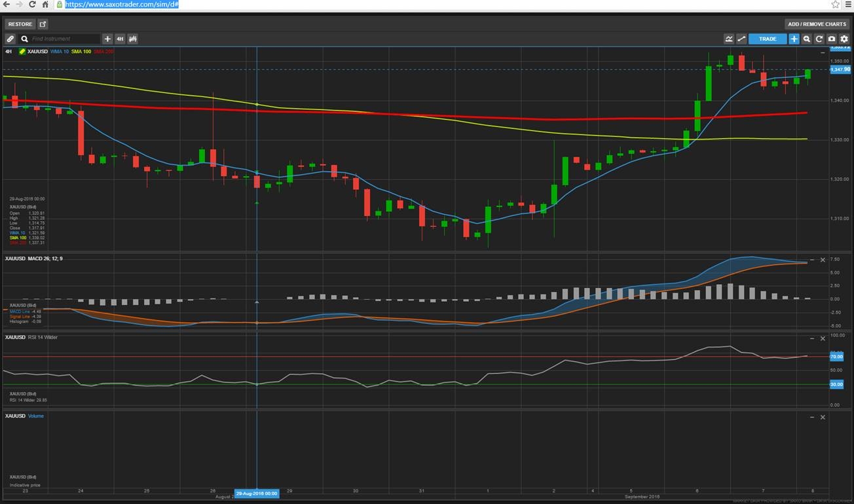This screenshot has height=504, width=854.
Task: Click ADD / REMOVE CHARTS button
Action: [817, 24]
